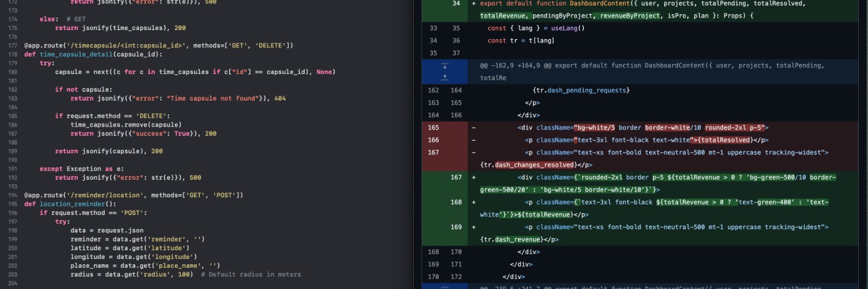
Task: Click 'return jsonify(time_capsules), 200' line
Action: pos(120,28)
